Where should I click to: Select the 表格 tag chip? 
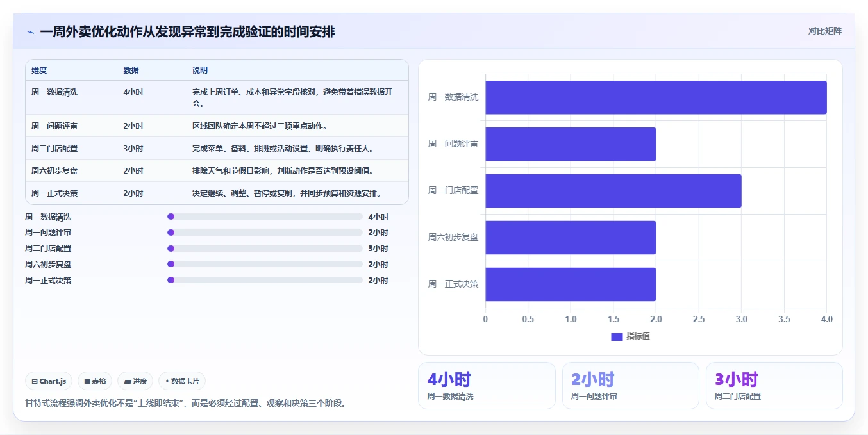[95, 381]
